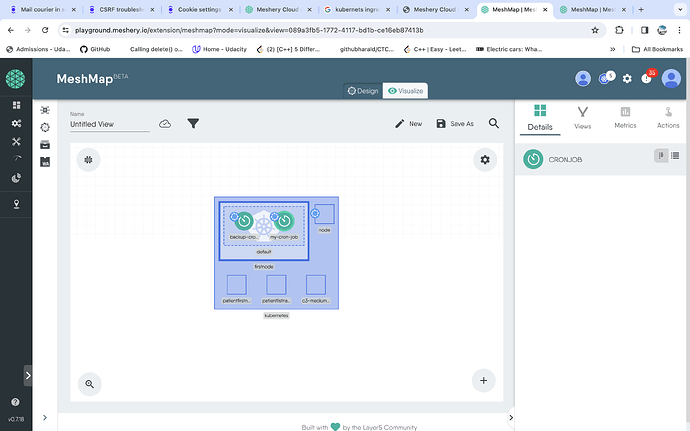The image size is (690, 431).
Task: Click the Meshery logo in sidebar
Action: (x=15, y=79)
